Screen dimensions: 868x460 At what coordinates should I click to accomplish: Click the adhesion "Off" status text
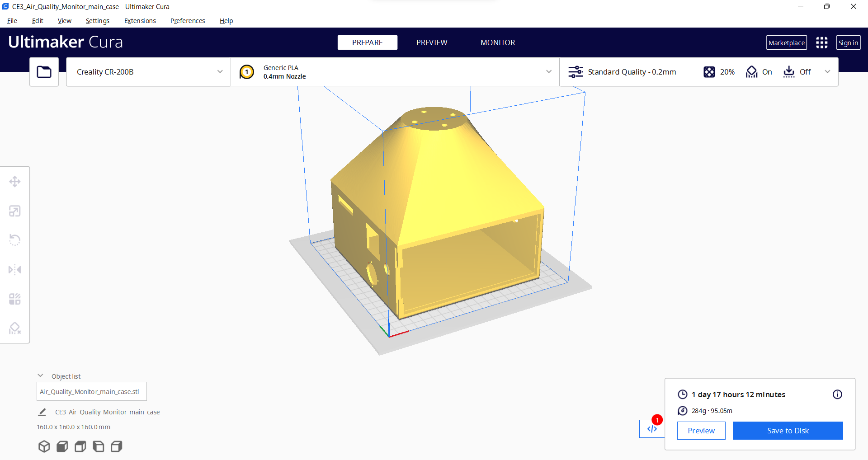click(805, 72)
